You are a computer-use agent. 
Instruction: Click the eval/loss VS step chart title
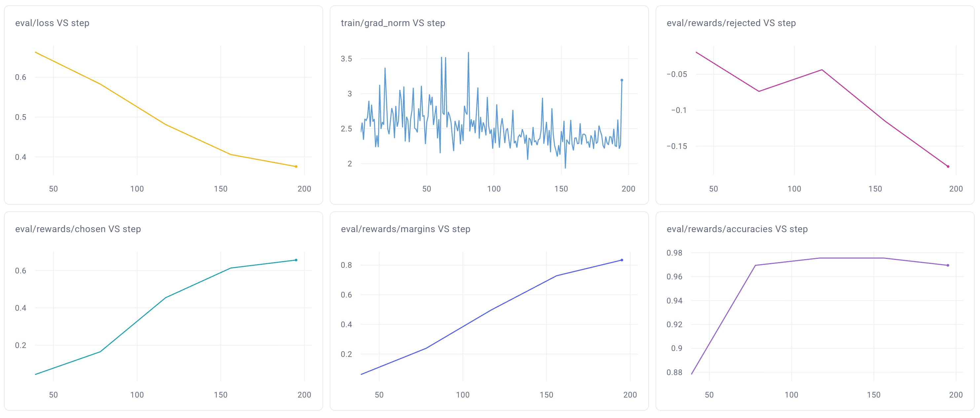coord(53,23)
